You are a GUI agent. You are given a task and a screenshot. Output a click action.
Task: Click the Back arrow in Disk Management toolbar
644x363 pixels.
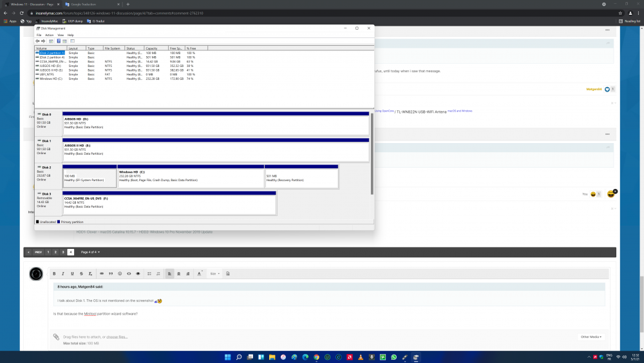(x=37, y=41)
